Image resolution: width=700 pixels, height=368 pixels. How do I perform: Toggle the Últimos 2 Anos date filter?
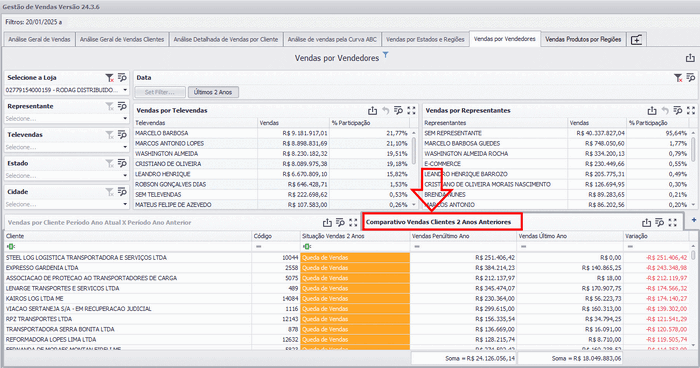click(213, 92)
